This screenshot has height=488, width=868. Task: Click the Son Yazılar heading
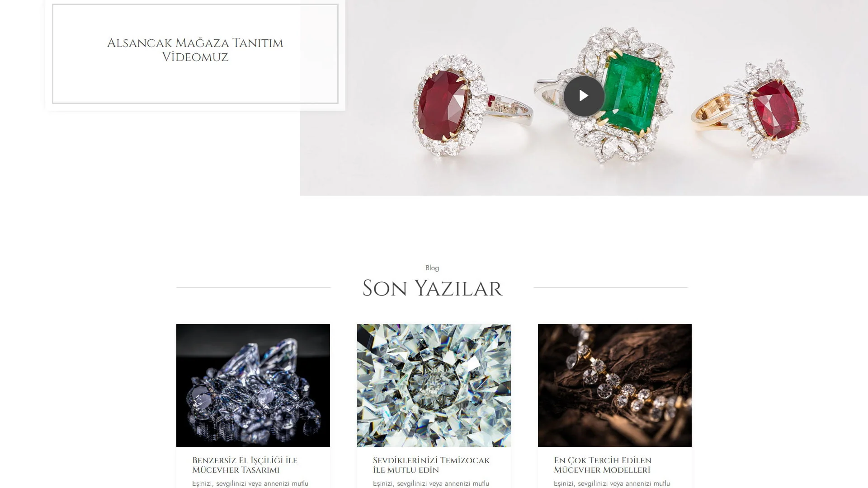click(x=432, y=288)
